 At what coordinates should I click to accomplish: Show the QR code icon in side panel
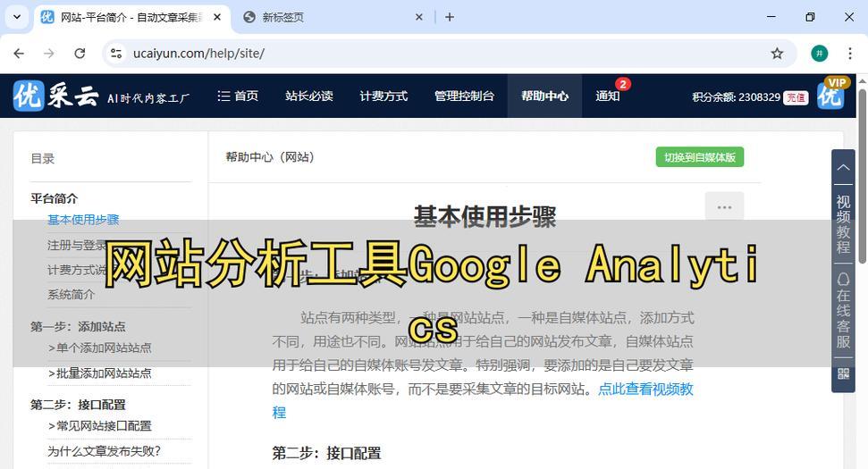843,374
